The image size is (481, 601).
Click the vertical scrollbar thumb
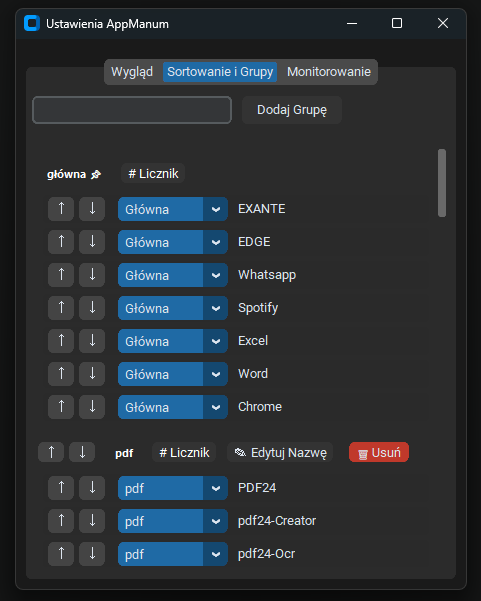(442, 183)
